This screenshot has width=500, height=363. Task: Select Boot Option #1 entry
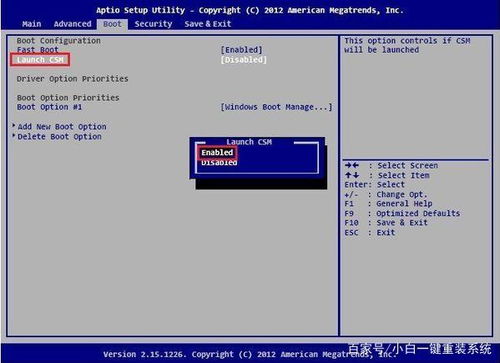(49, 107)
